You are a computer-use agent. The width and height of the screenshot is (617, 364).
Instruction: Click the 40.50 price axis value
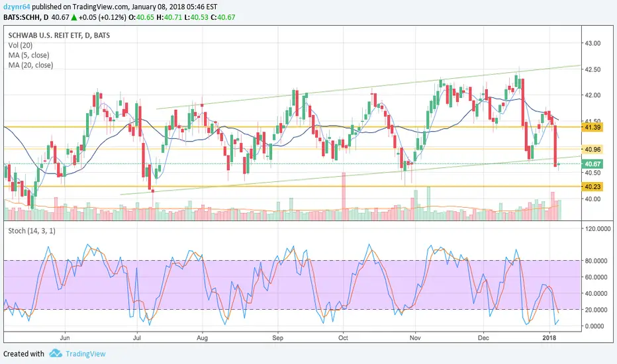click(593, 173)
